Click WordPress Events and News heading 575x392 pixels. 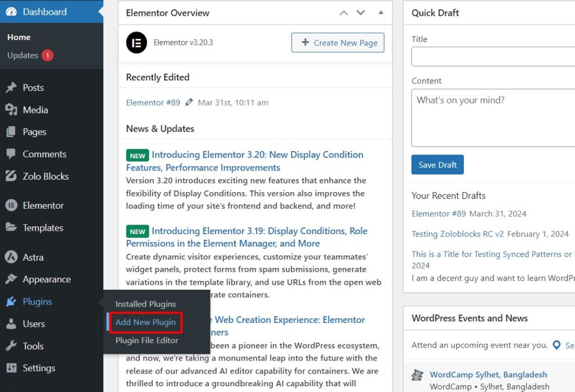[x=469, y=318]
